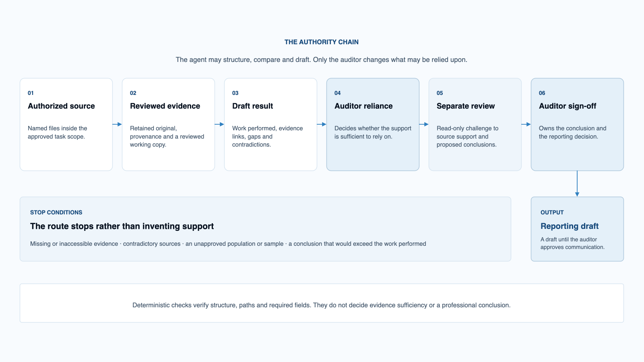
Task: Choose the Separate review step card
Action: click(475, 124)
